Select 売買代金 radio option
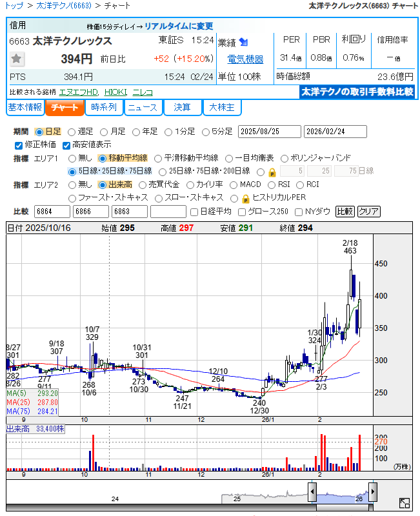Image resolution: width=420 pixels, height=516 pixels. (143, 185)
